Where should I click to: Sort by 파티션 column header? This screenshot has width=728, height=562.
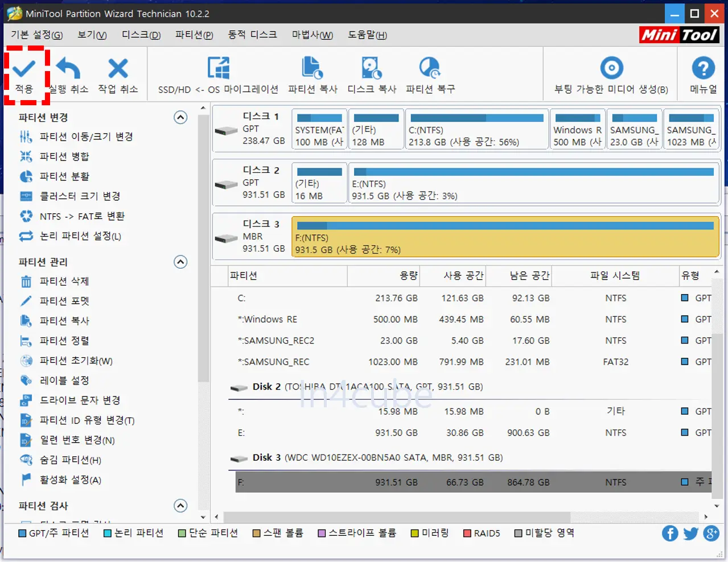click(287, 276)
